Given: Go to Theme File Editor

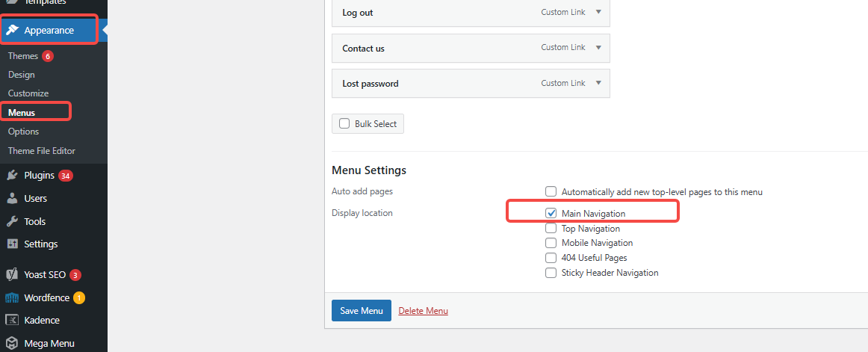Looking at the screenshot, I should click(42, 151).
